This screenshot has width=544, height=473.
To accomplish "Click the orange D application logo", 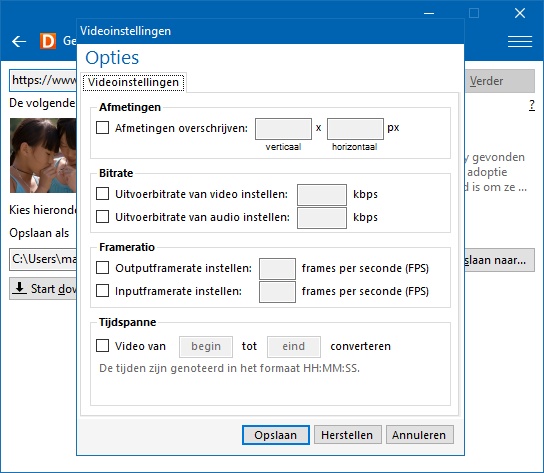I will pos(48,41).
